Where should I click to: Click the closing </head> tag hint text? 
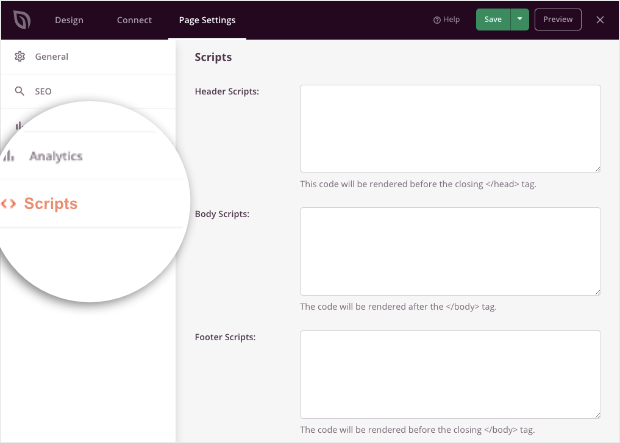[x=418, y=184]
